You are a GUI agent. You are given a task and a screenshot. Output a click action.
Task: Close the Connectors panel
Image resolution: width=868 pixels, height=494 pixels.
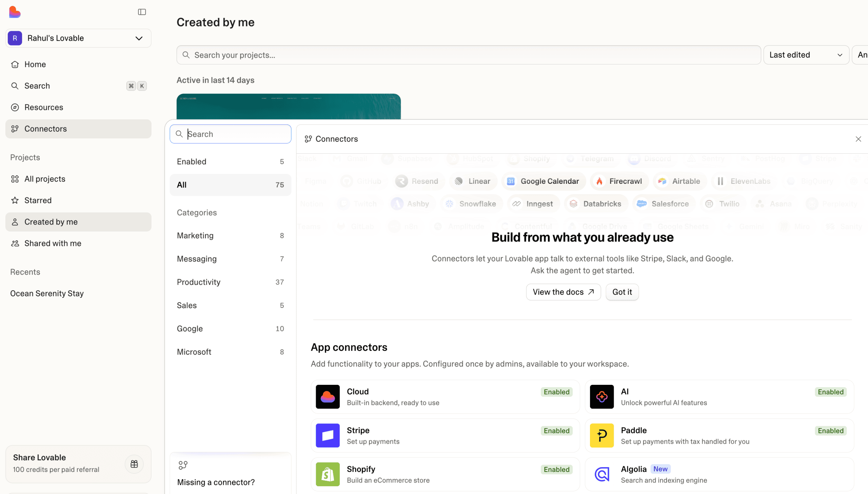tap(858, 139)
